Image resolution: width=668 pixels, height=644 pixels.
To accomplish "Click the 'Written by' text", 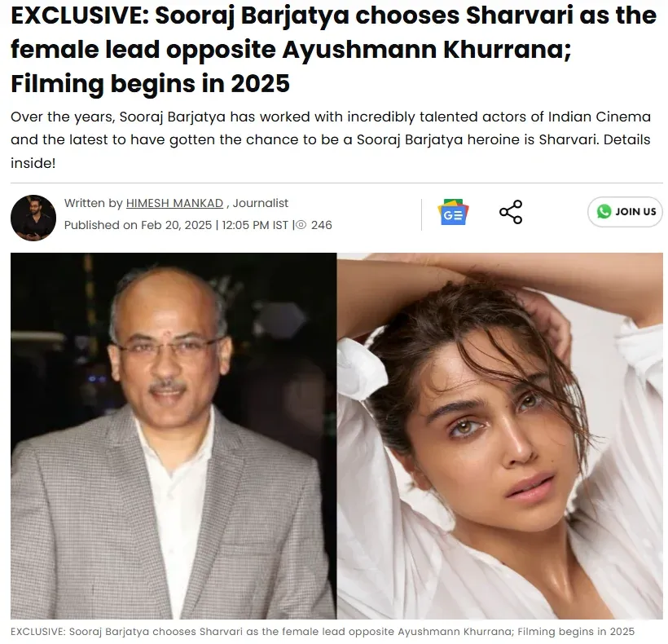I will tap(94, 203).
